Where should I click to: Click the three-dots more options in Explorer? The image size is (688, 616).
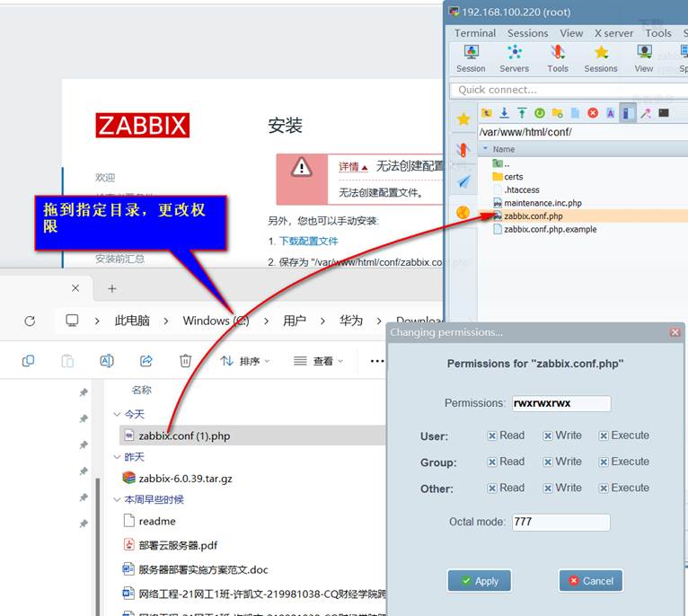pyautogui.click(x=377, y=361)
